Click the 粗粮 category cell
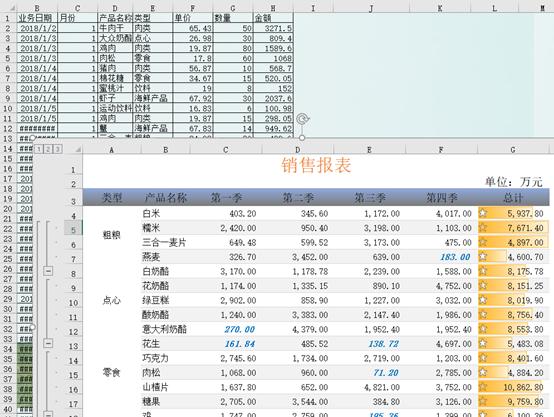554x417 pixels. (x=112, y=235)
